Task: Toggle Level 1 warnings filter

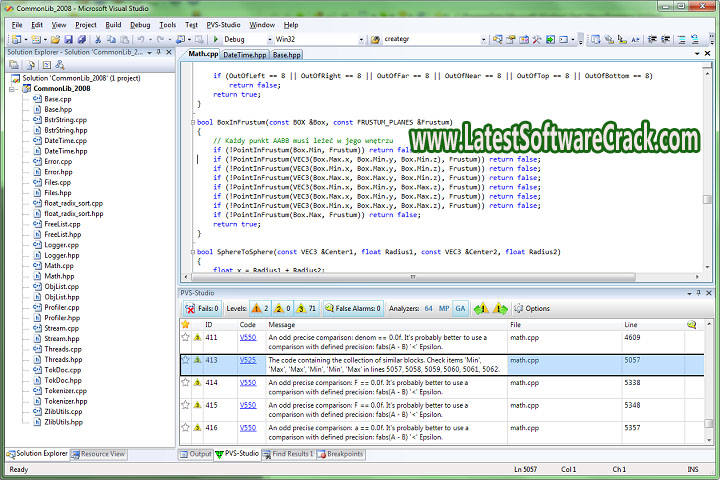Action: tap(260, 309)
